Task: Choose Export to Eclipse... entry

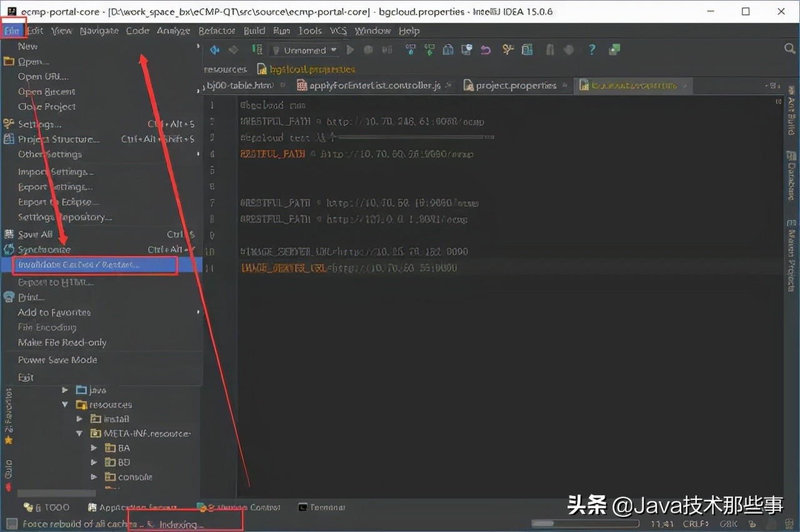Action: tap(101, 202)
